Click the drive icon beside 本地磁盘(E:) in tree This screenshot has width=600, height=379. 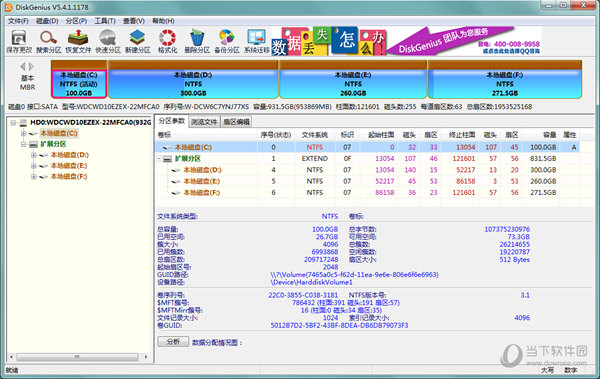click(43, 166)
